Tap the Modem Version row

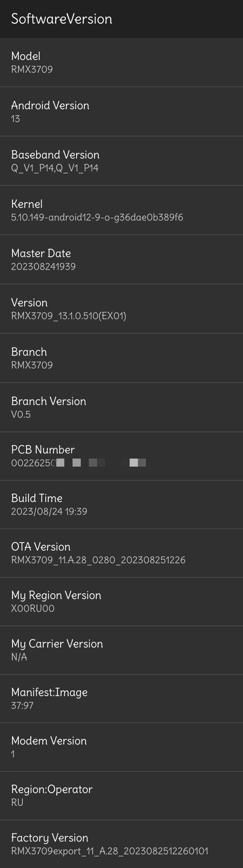122,747
